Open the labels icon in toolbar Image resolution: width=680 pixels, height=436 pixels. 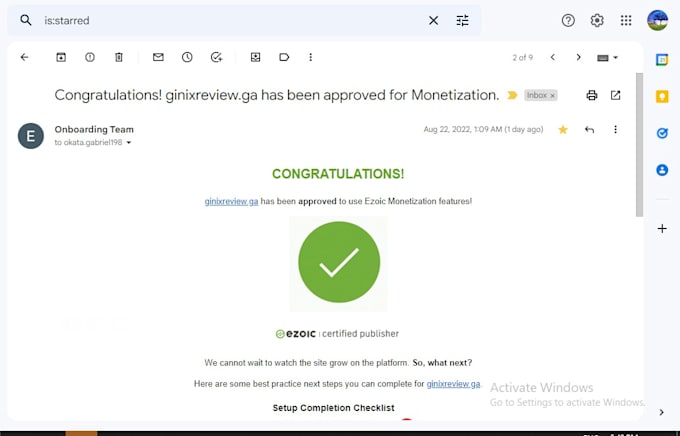[284, 57]
